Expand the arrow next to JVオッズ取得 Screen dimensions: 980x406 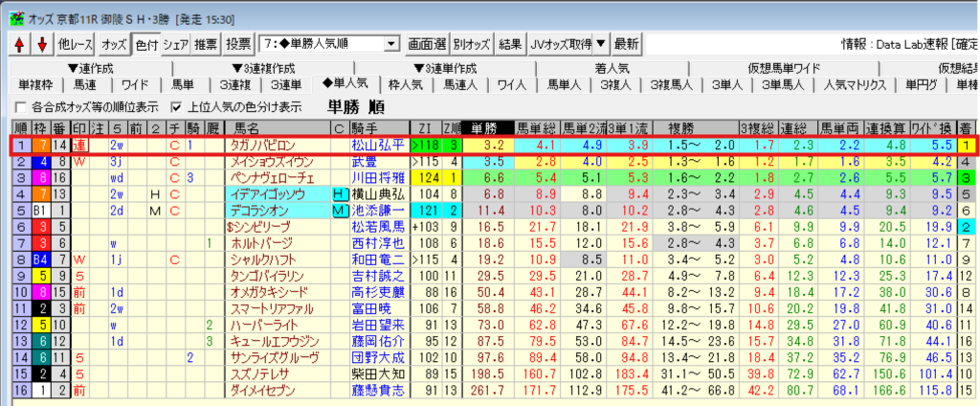click(600, 44)
